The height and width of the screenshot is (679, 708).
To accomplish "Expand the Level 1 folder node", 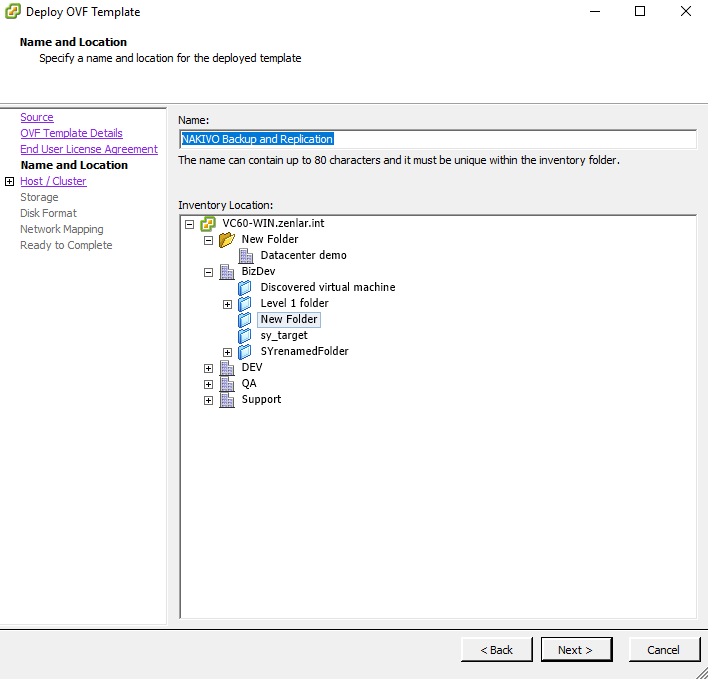I will pyautogui.click(x=228, y=304).
